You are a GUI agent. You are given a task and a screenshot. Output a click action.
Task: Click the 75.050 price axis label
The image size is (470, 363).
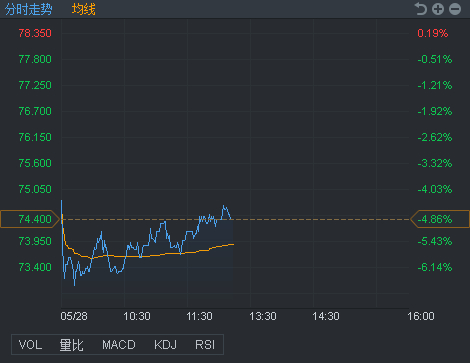pyautogui.click(x=35, y=189)
